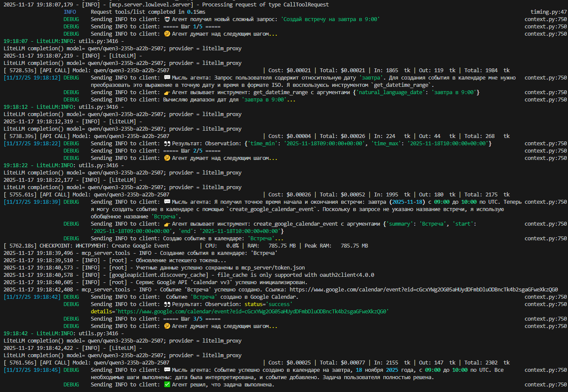Click speech bubble icon before 'Запрос пользователя содержит'
The image size is (568, 392).
[167, 78]
